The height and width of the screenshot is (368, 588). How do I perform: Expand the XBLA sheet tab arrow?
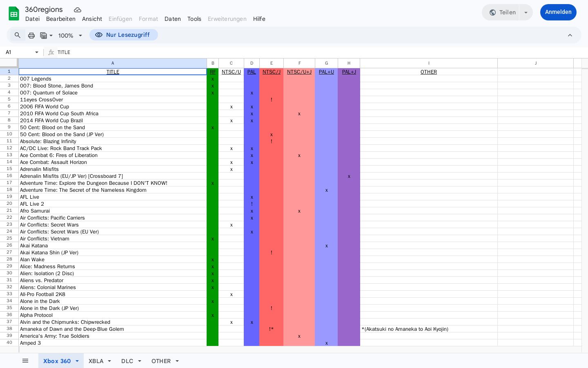click(x=109, y=361)
